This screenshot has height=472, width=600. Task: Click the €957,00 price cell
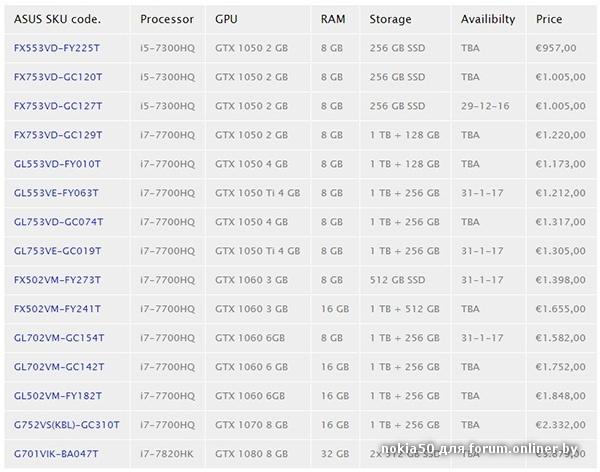(556, 48)
